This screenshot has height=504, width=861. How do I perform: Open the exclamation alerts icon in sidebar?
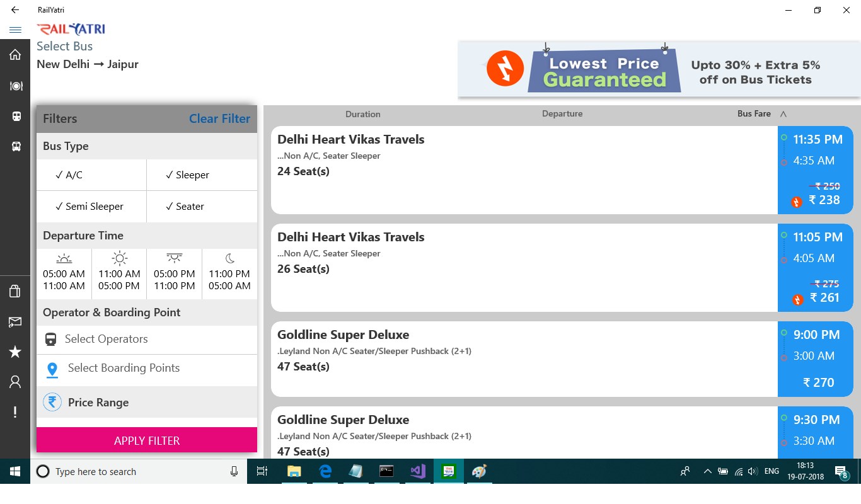[15, 412]
